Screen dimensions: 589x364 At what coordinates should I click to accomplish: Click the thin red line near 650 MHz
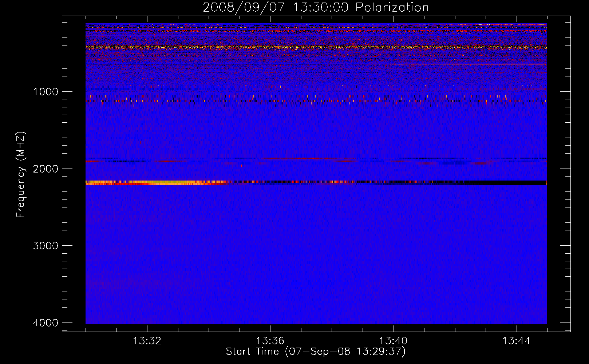click(468, 64)
